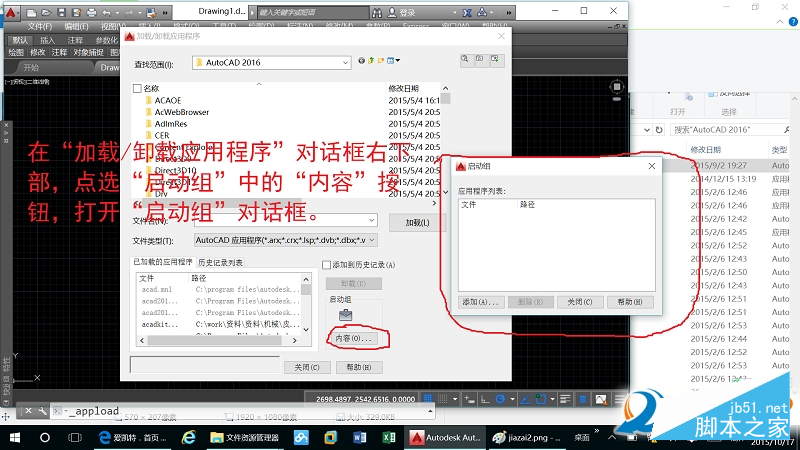Toggle the snap mode status icon
Viewport: 800px width, 450px height.
pyautogui.click(x=443, y=399)
